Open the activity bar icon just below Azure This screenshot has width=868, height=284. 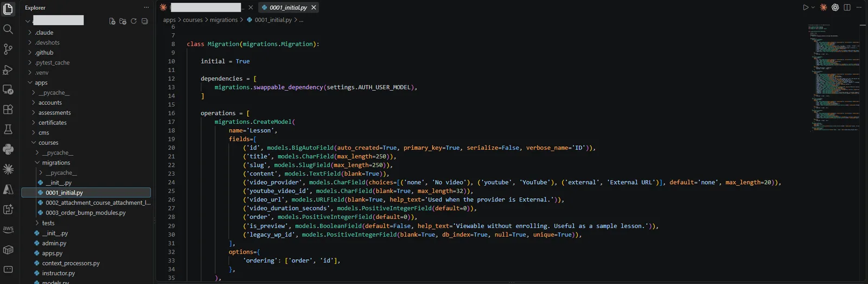(8, 209)
